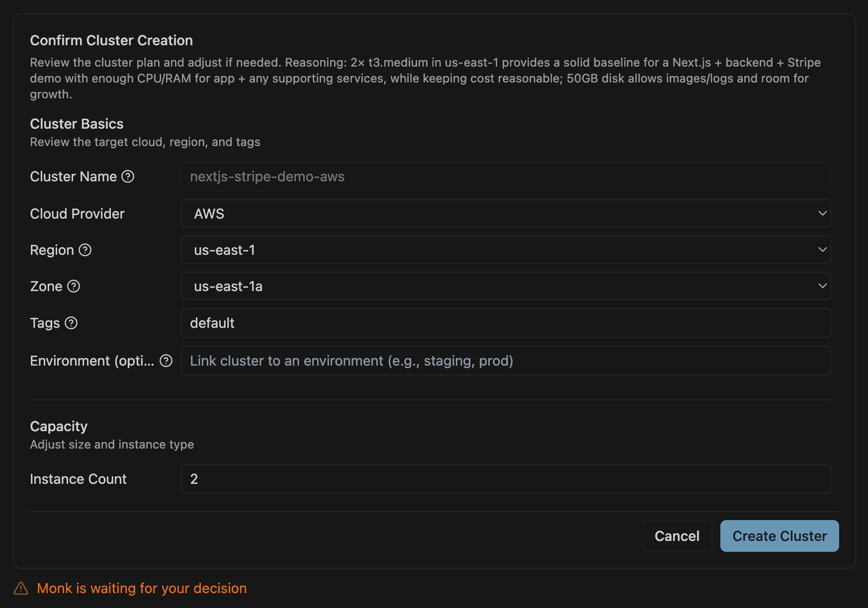The width and height of the screenshot is (868, 608).
Task: Click the warning triangle near the decision message
Action: (21, 588)
